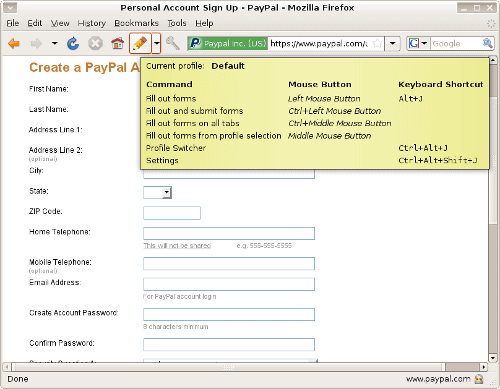This screenshot has width=500, height=389.
Task: Click the Email Address input field
Action: click(229, 284)
